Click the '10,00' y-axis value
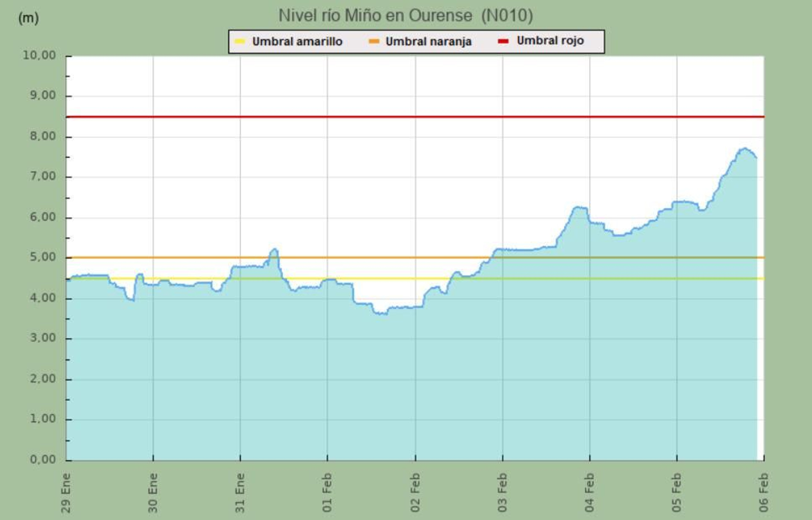This screenshot has height=520, width=812. coord(39,55)
